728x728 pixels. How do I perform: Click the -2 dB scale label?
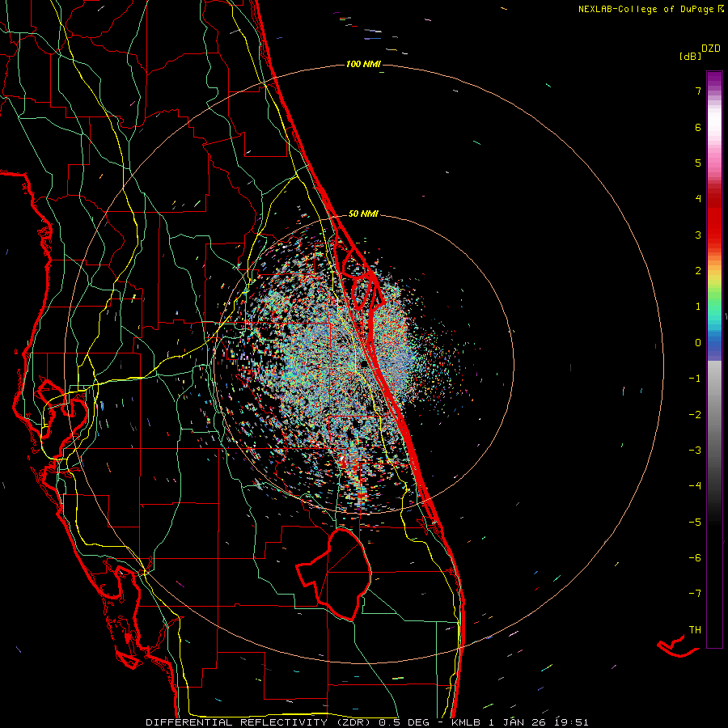coord(695,415)
